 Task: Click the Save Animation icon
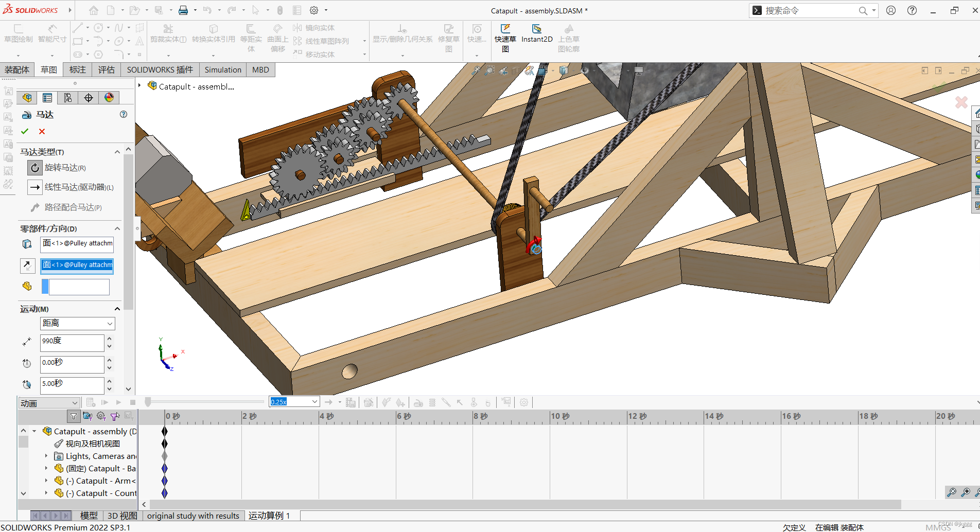[x=351, y=402]
